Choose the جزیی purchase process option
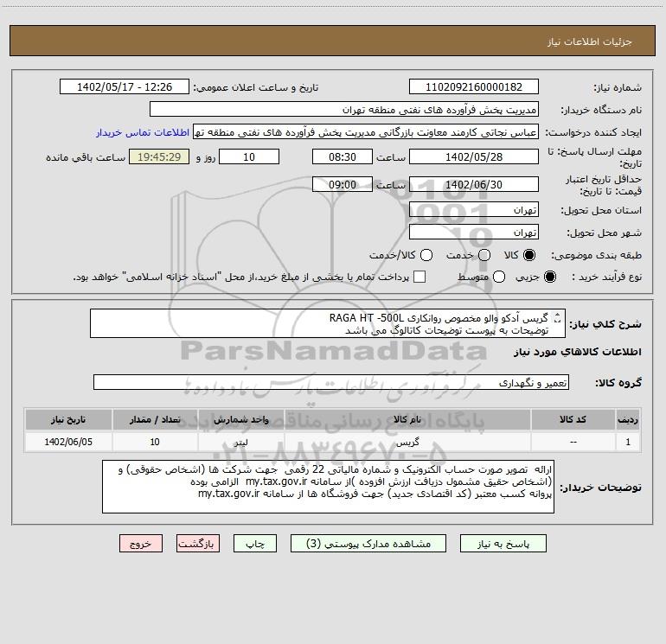Image resolution: width=666 pixels, height=644 pixels. 549,277
